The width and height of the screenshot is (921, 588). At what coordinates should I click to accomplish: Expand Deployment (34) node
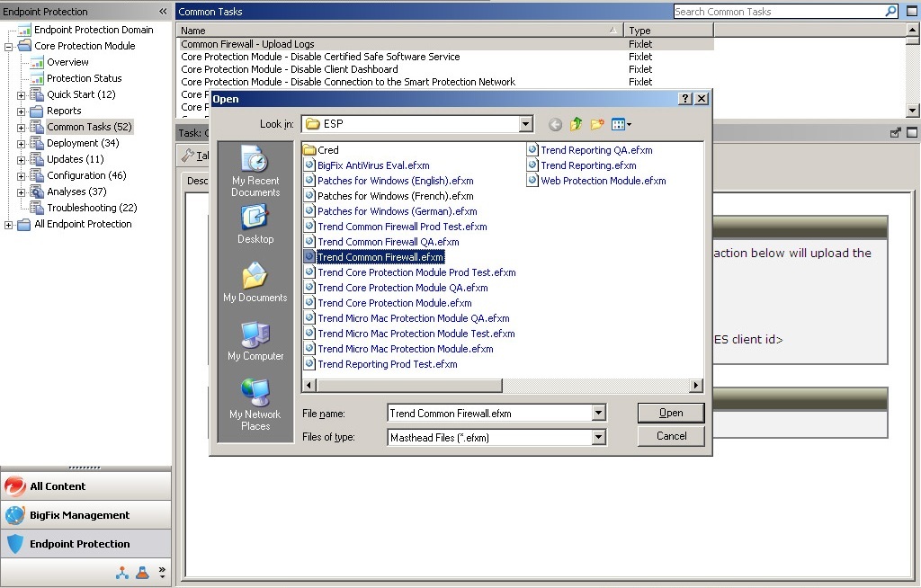click(x=22, y=144)
